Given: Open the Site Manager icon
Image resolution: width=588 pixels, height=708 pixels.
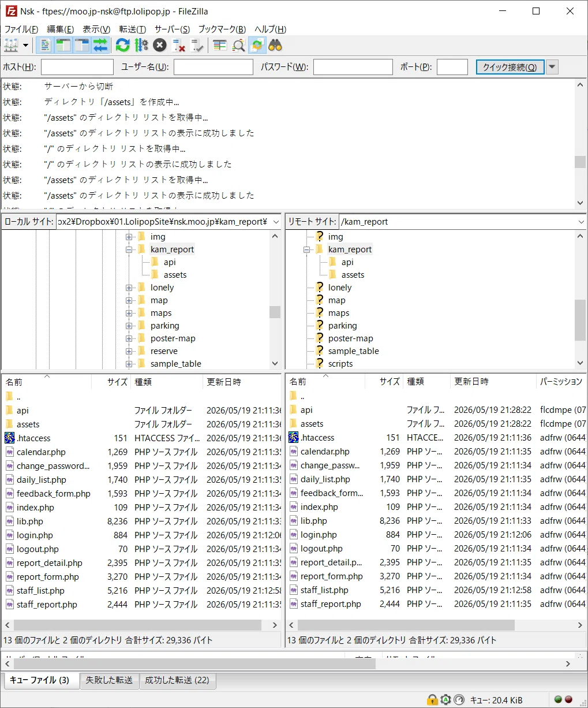Looking at the screenshot, I should (x=11, y=46).
